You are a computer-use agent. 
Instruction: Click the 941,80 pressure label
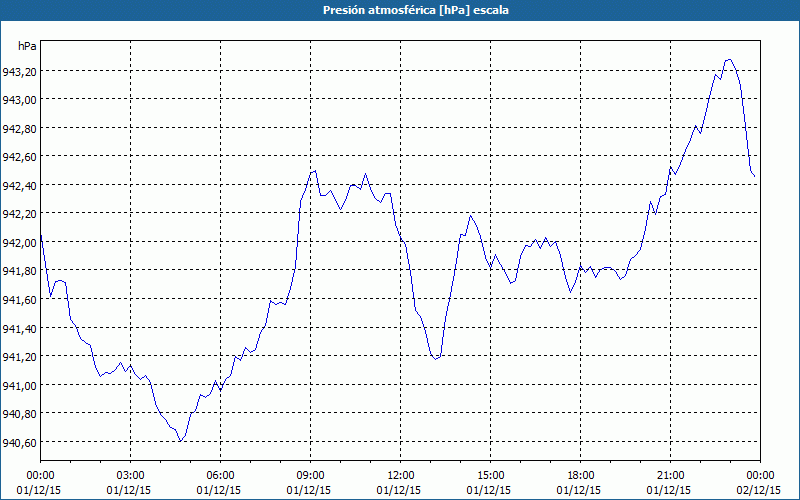(19, 272)
